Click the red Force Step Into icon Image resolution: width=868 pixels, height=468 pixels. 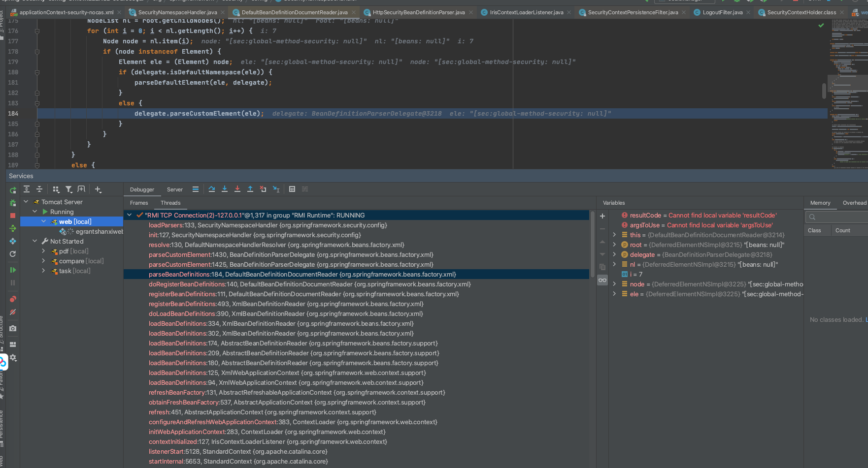[x=237, y=189]
